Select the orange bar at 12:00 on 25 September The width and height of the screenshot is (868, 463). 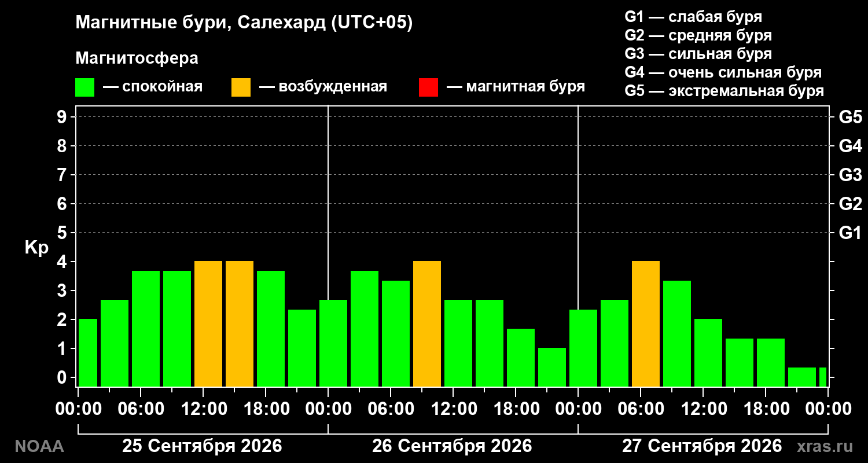coord(208,324)
